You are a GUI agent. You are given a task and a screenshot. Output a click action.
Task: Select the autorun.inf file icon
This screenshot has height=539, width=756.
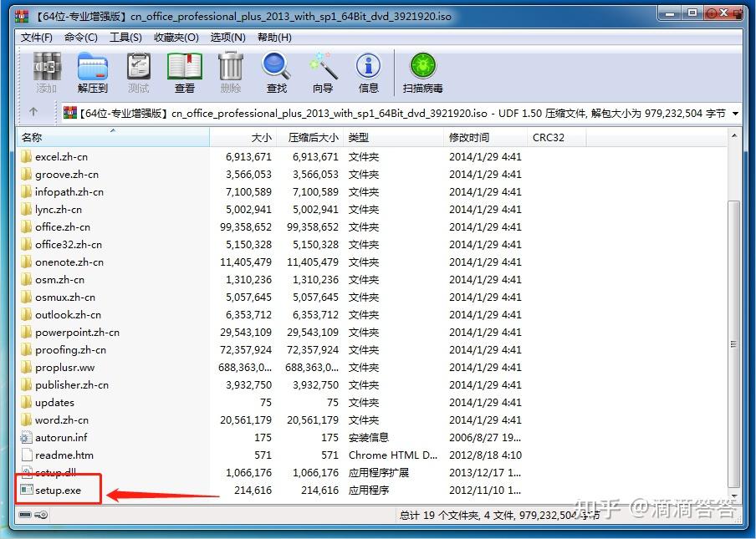pyautogui.click(x=27, y=437)
